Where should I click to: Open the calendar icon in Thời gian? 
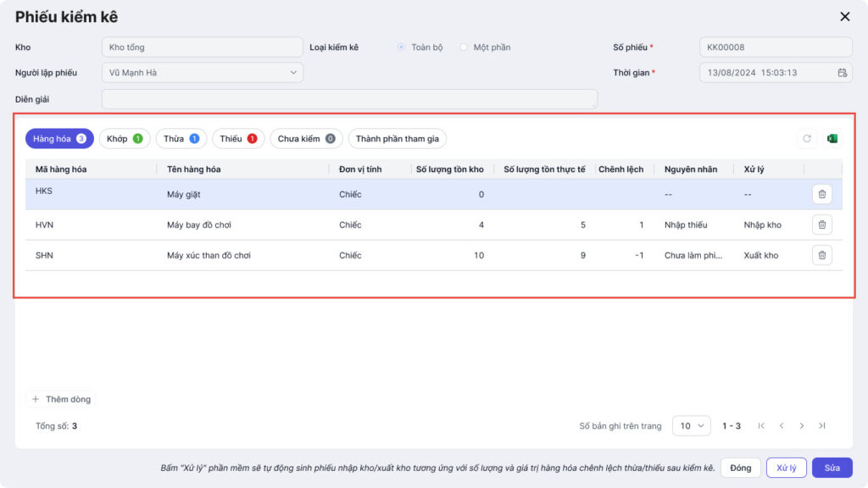point(842,73)
